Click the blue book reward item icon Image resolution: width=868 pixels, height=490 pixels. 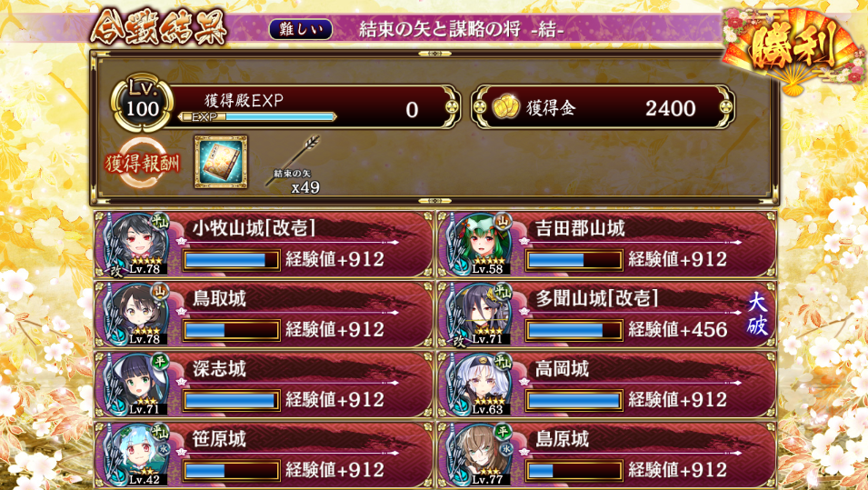click(221, 162)
